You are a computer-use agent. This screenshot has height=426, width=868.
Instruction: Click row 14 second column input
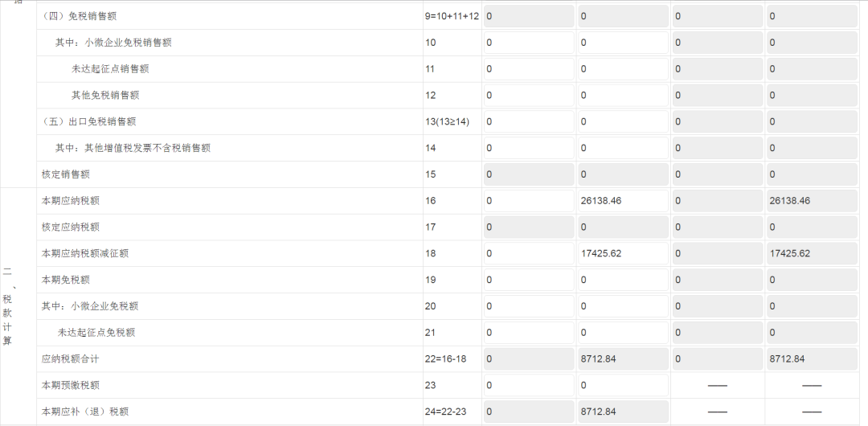point(623,148)
